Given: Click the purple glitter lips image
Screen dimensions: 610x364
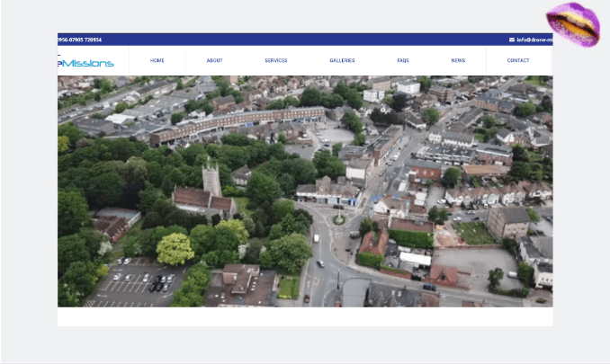Looking at the screenshot, I should click(x=573, y=25).
